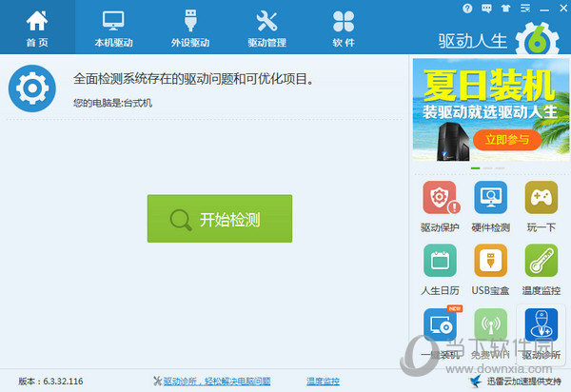Screen dimensions: 571x392
Task: Click the 驱动人生 6 logo
Action: point(500,39)
